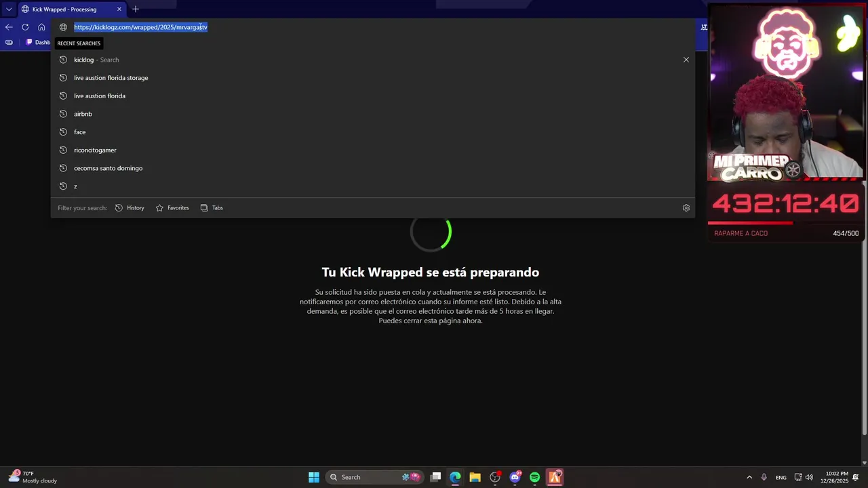Select the 'z' recent search entry
Screen dimensions: 868x488
(x=373, y=186)
